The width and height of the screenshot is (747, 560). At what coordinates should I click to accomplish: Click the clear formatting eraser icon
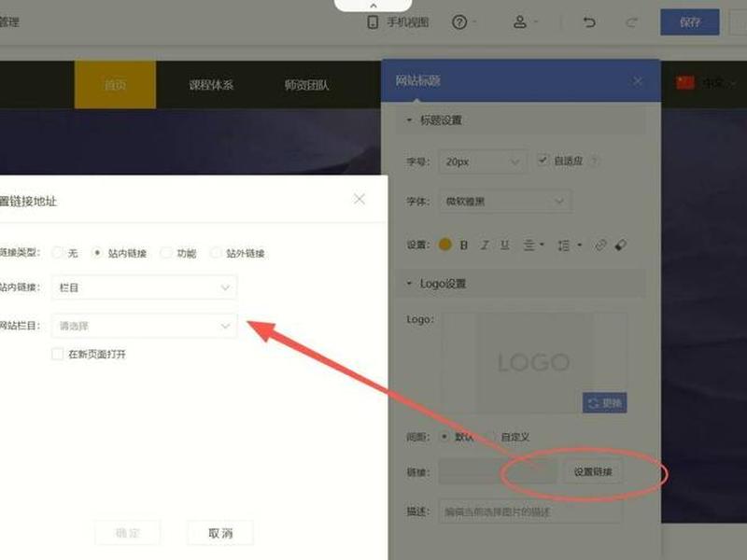tap(620, 245)
